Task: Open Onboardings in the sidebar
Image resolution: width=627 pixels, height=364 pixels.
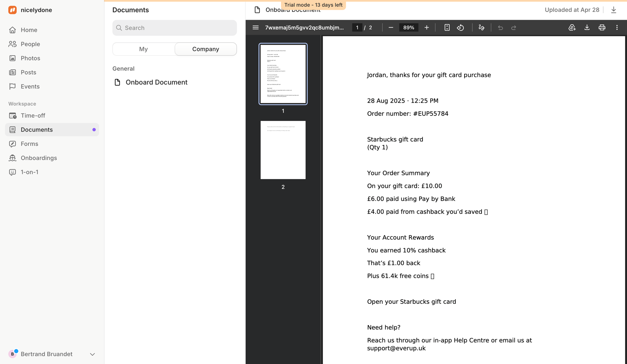Action: pyautogui.click(x=52, y=158)
